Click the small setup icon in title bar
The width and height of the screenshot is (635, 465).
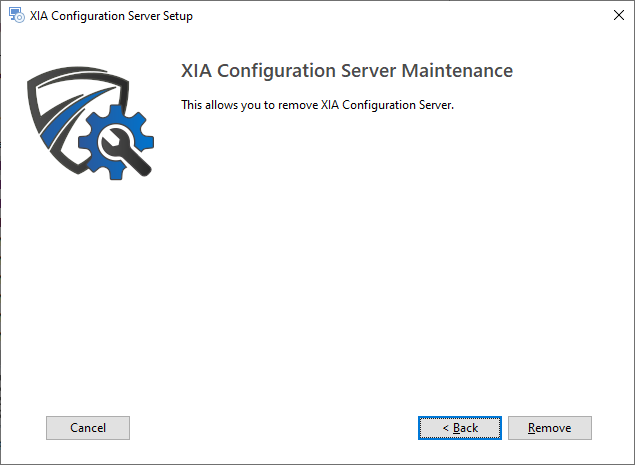click(17, 16)
